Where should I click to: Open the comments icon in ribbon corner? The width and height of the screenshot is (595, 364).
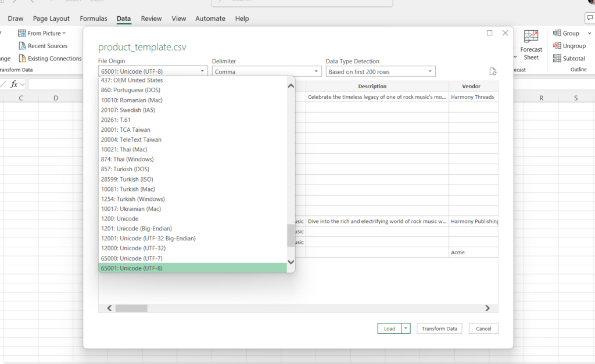pos(590,18)
